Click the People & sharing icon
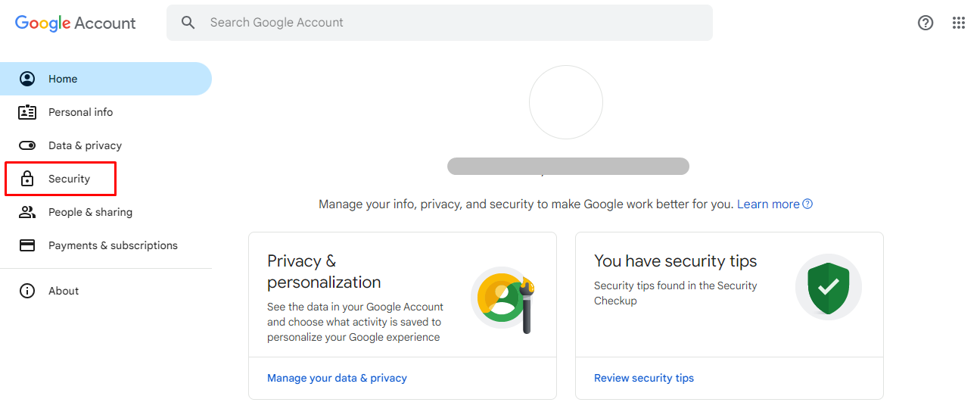This screenshot has width=980, height=418. (x=27, y=212)
